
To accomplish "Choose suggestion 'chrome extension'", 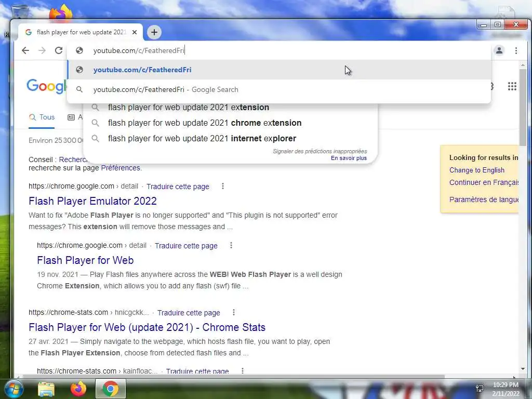I will 230,123.
